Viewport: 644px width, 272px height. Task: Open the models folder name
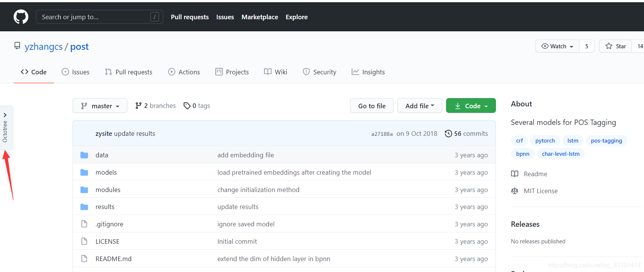coord(106,172)
